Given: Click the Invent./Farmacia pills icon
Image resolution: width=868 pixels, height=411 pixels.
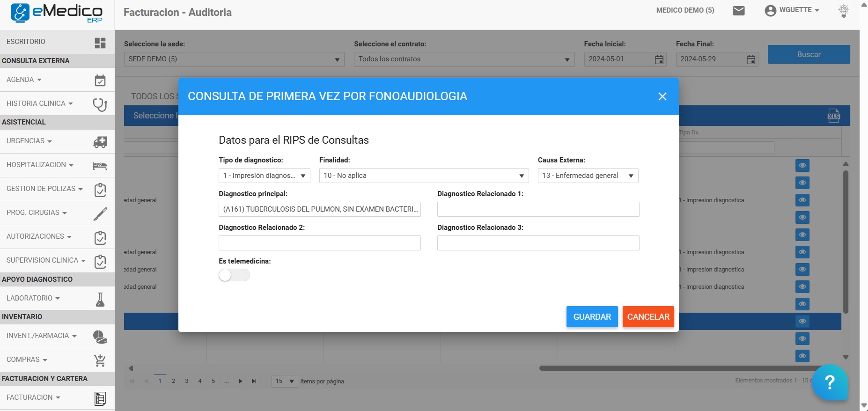Looking at the screenshot, I should (x=100, y=337).
